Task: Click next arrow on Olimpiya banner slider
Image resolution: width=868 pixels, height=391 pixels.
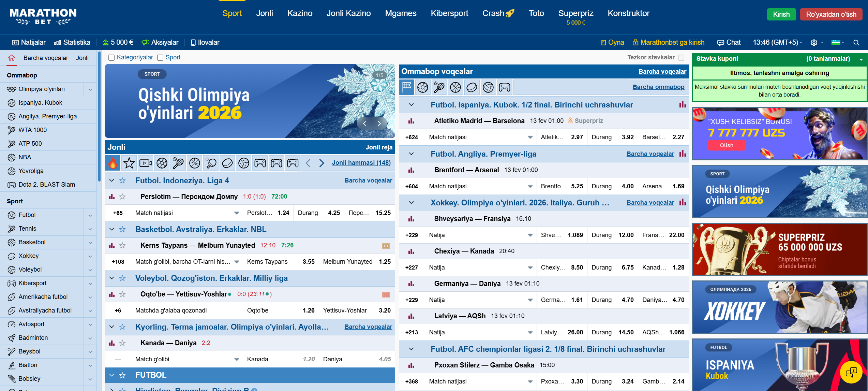Action: (x=379, y=124)
